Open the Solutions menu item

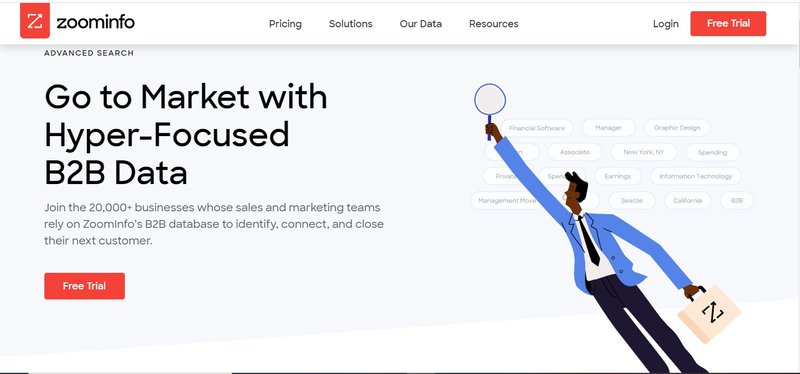pos(351,24)
